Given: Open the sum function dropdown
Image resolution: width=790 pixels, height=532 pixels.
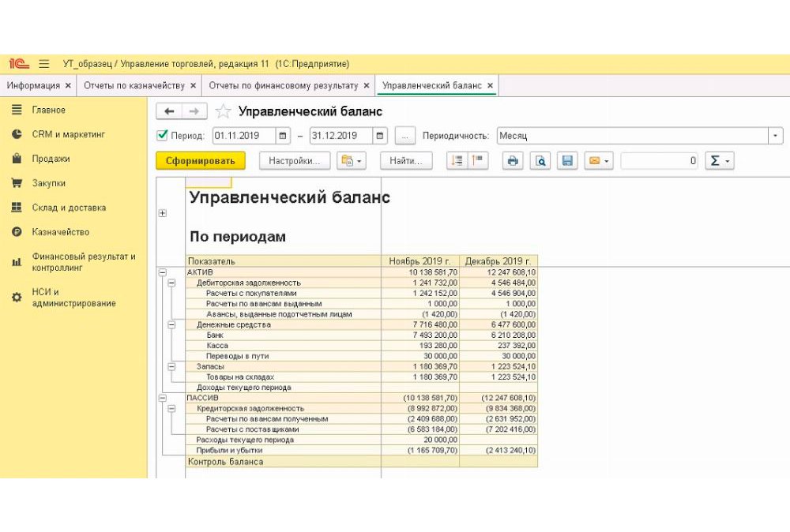Looking at the screenshot, I should click(719, 161).
